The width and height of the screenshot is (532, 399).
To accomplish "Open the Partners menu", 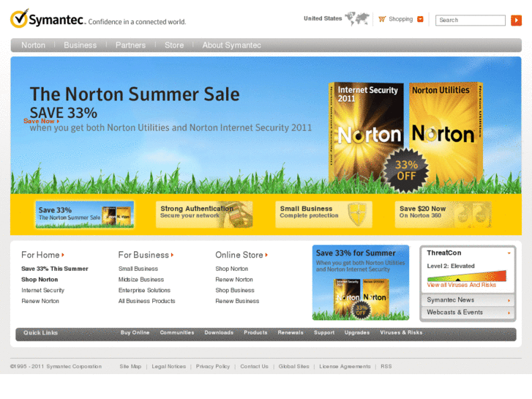I will (130, 45).
